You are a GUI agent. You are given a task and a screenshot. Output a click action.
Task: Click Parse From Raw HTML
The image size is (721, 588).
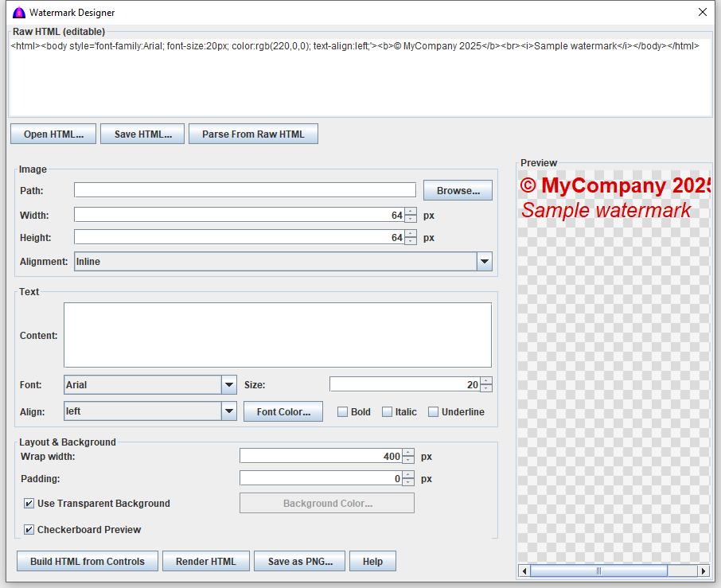coord(253,134)
